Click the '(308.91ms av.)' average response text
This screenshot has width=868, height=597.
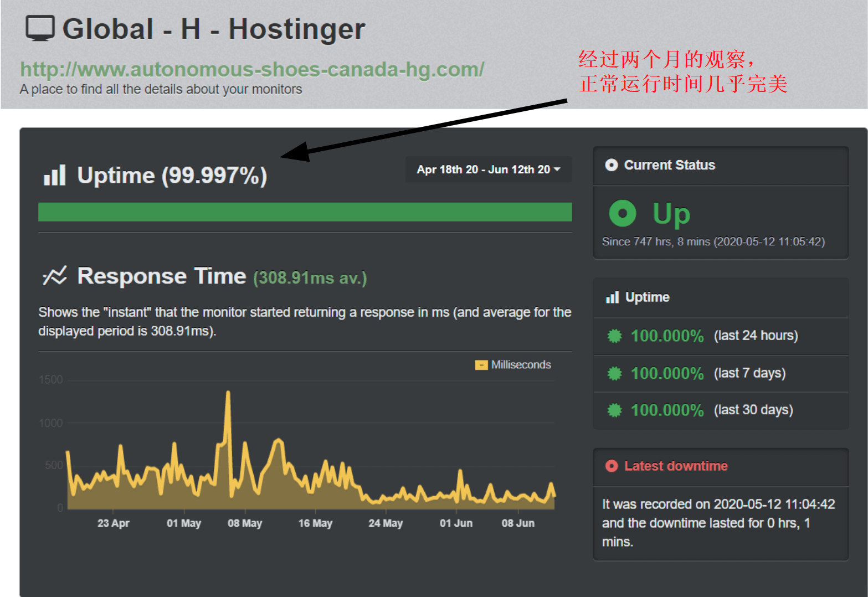point(310,277)
